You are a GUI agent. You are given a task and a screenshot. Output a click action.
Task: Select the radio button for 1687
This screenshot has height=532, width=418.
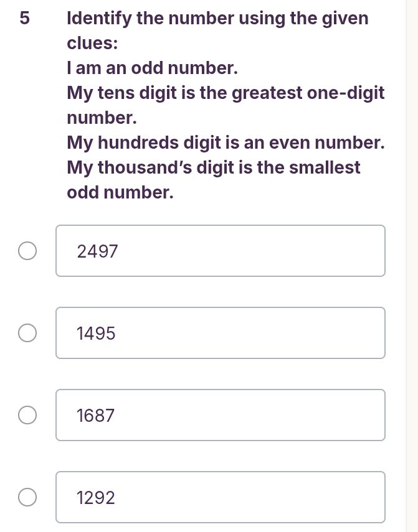pyautogui.click(x=27, y=415)
